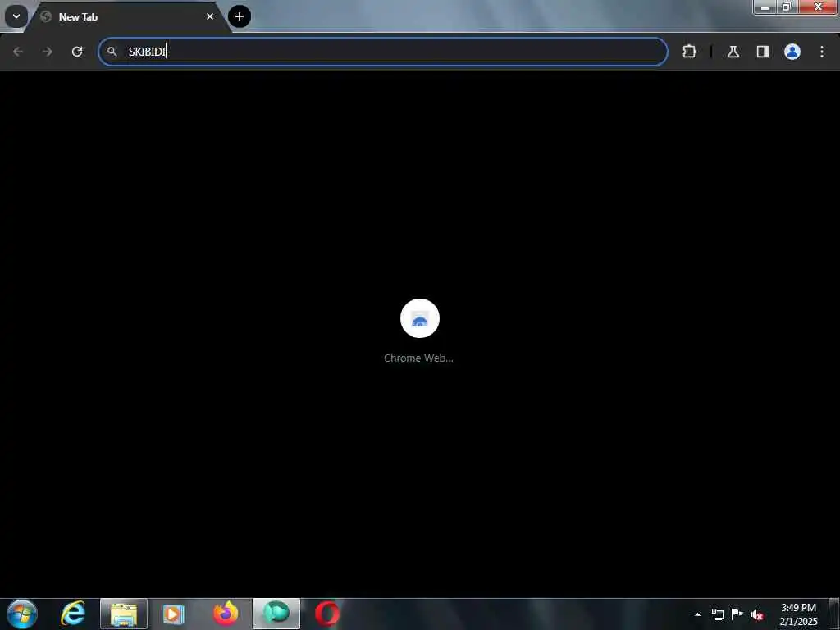The image size is (840, 630).
Task: Close the New Tab tab
Action: coord(210,16)
